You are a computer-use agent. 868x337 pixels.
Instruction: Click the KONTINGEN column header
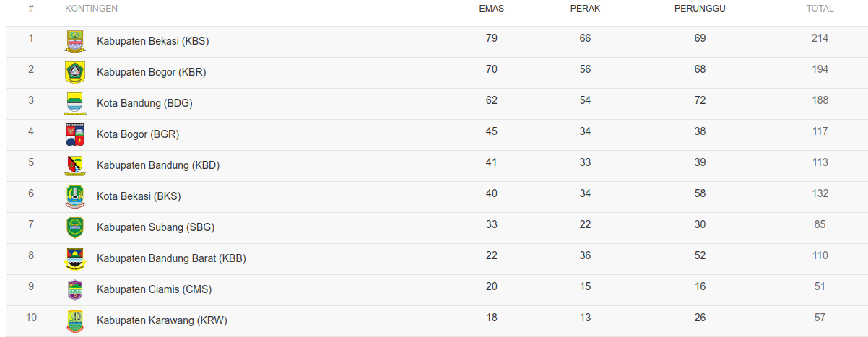point(91,9)
